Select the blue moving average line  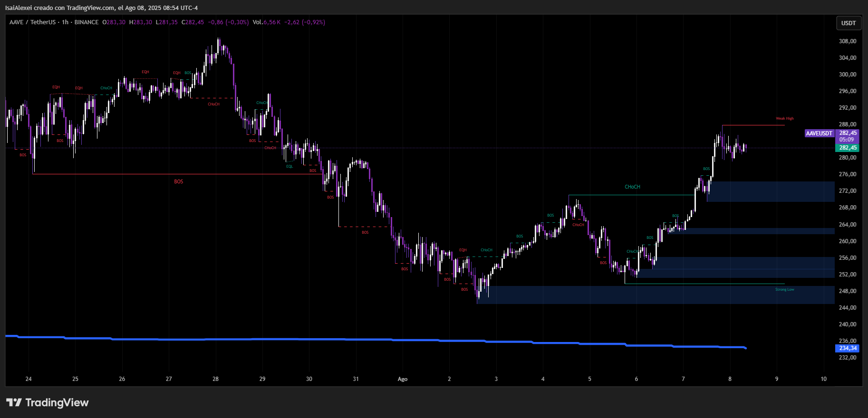[333, 339]
